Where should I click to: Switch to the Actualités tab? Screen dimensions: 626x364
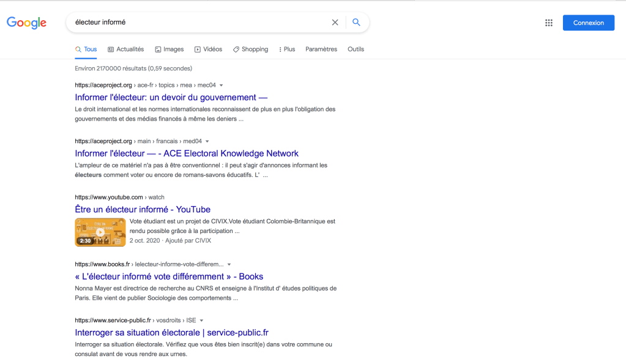(125, 49)
